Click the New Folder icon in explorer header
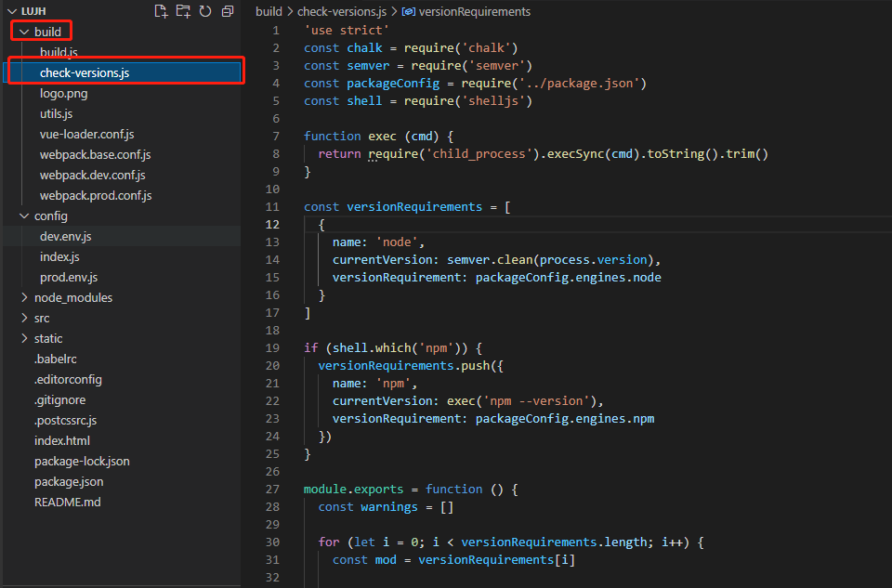 (183, 11)
